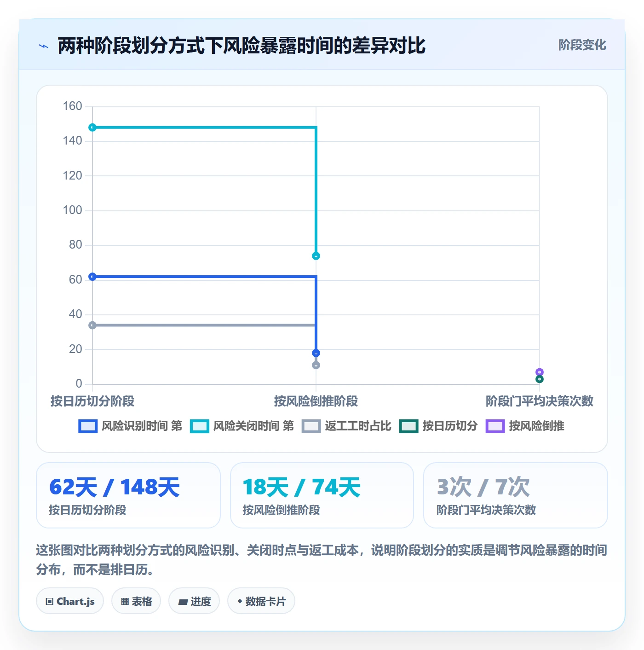Viewport: 644px width, 650px height.
Task: Click the lightning bolt icon beside the title
Action: 44,46
